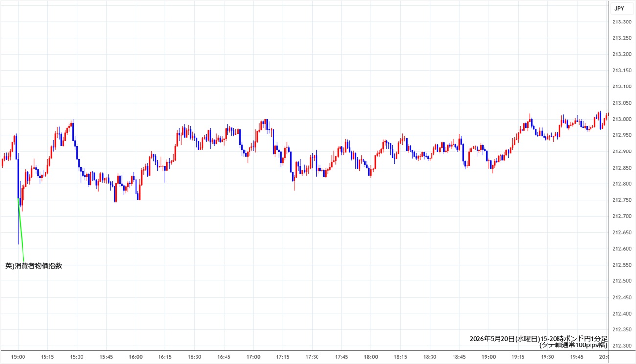Select the 213.150 price axis label
The height and width of the screenshot is (364, 636).
(621, 70)
